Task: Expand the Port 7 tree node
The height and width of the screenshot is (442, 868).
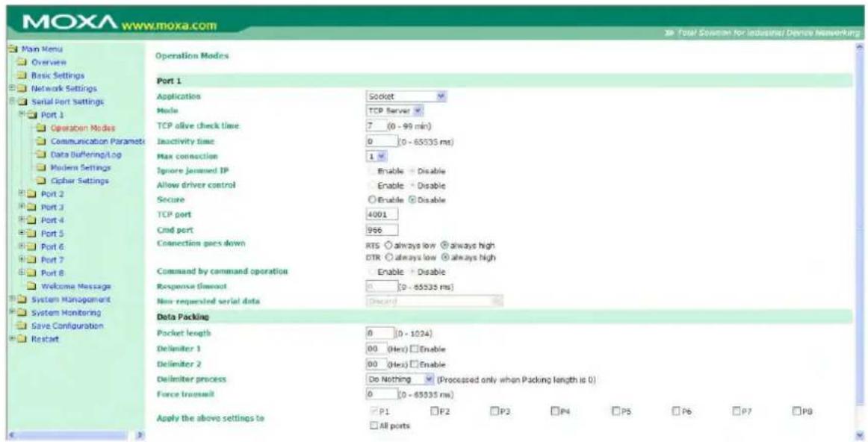Action: 22,259
